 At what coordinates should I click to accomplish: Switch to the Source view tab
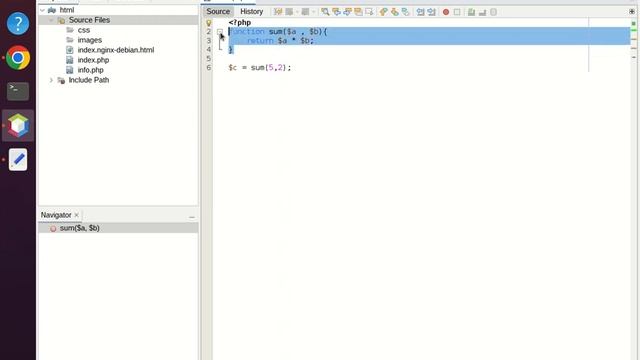218,11
